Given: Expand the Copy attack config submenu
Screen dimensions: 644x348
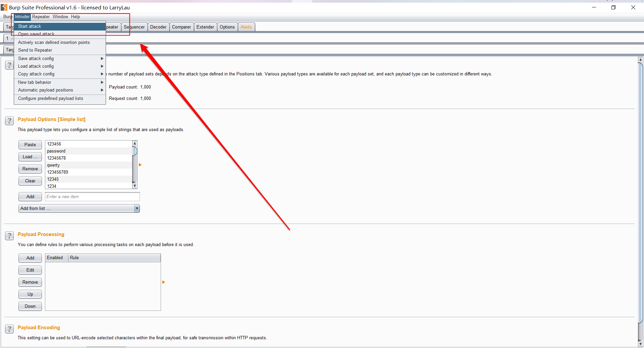Looking at the screenshot, I should pos(60,74).
